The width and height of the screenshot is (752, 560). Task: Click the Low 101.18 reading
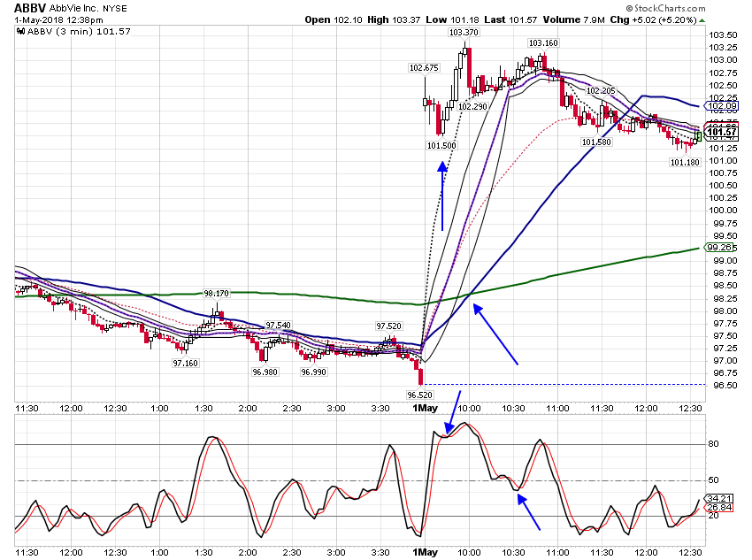(452, 19)
